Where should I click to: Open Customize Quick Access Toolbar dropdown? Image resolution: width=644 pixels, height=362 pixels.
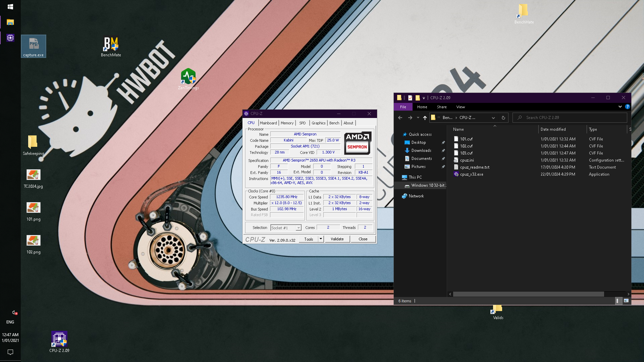pyautogui.click(x=424, y=98)
